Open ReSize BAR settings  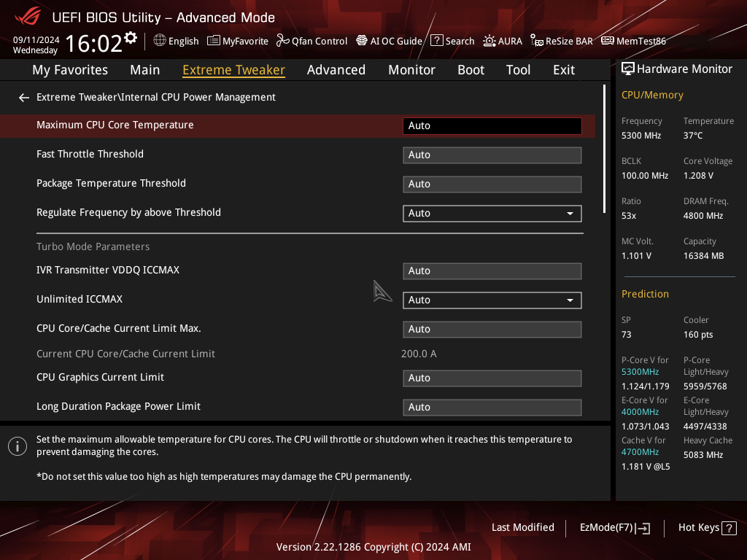[561, 41]
